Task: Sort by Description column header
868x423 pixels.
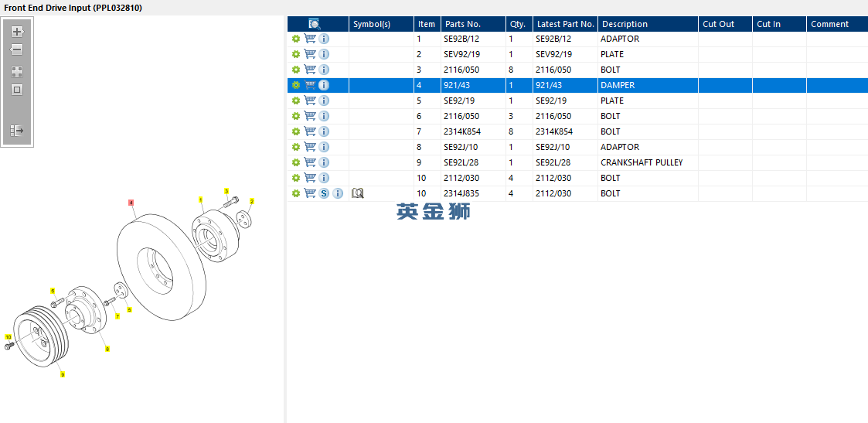Action: 648,24
